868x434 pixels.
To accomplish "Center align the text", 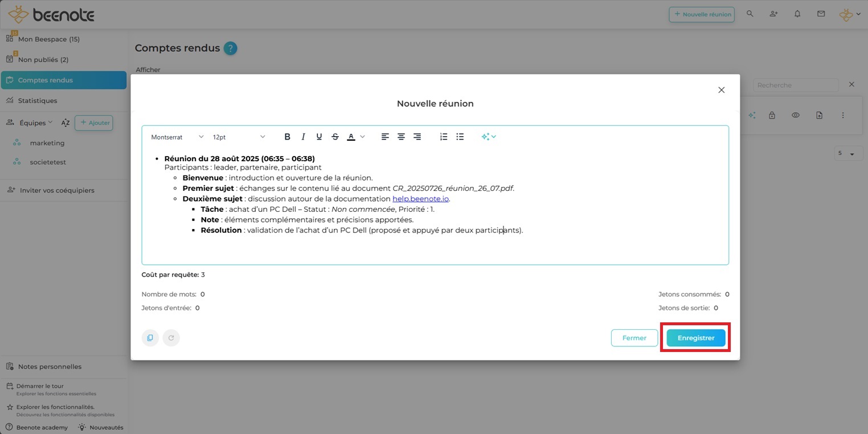I will [x=401, y=137].
